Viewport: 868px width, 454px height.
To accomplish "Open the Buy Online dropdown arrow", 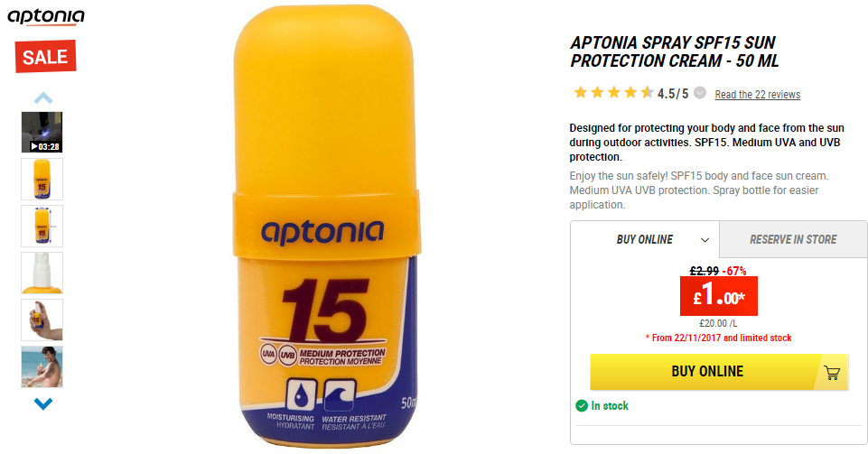I will (705, 240).
